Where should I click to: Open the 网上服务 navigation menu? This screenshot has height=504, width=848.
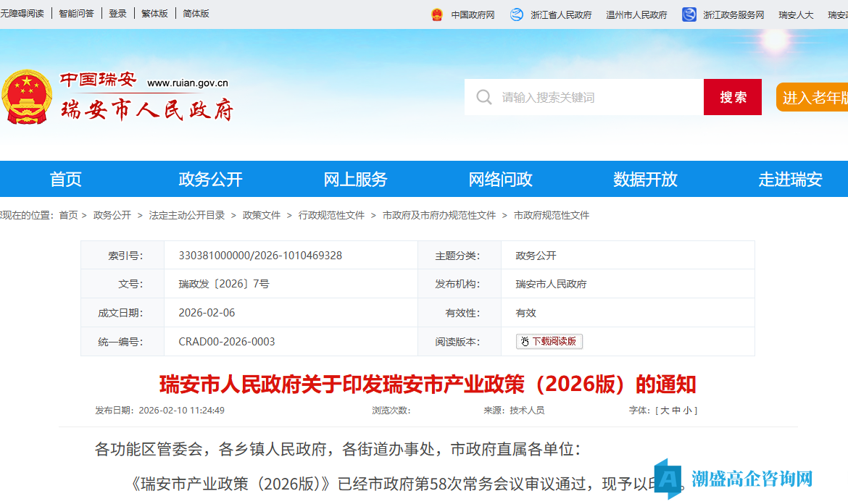click(355, 179)
